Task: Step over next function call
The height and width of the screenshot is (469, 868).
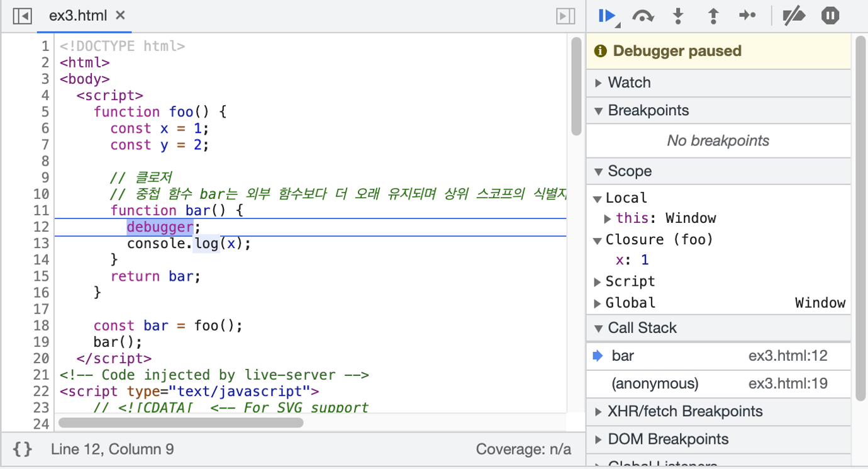Action: coord(642,16)
